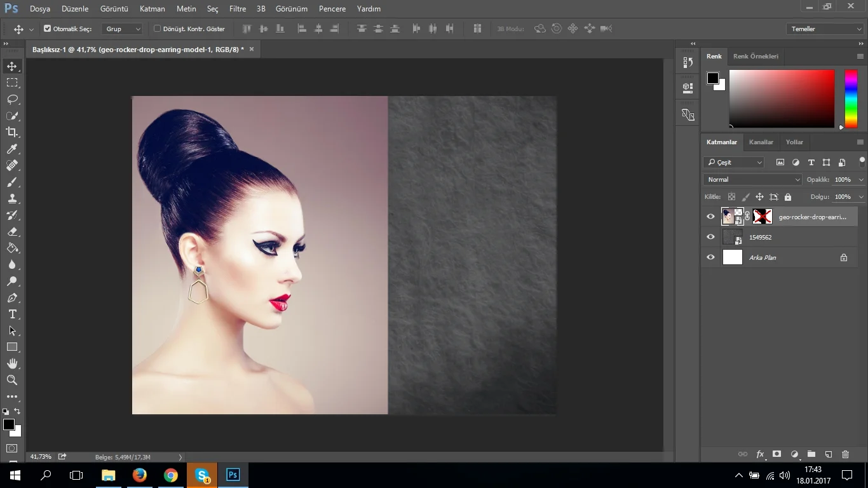Screen dimensions: 868x488
Task: Open the Katmanlar panel flyout menu
Action: (x=860, y=142)
